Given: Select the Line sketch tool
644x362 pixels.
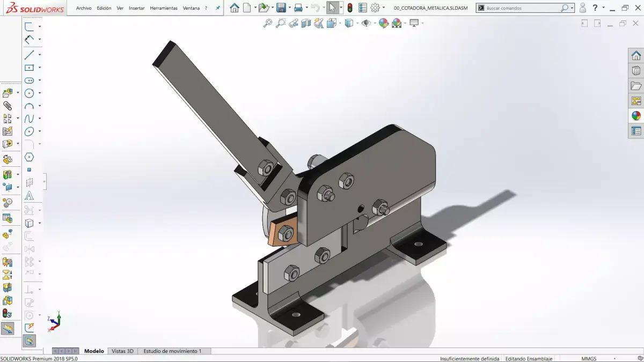Looking at the screenshot, I should pyautogui.click(x=30, y=54).
